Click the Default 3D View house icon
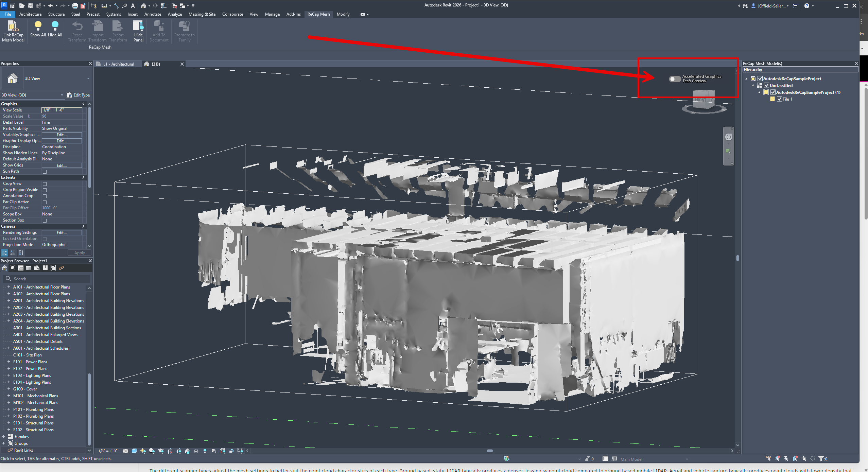The height and width of the screenshot is (472, 868). point(143,5)
